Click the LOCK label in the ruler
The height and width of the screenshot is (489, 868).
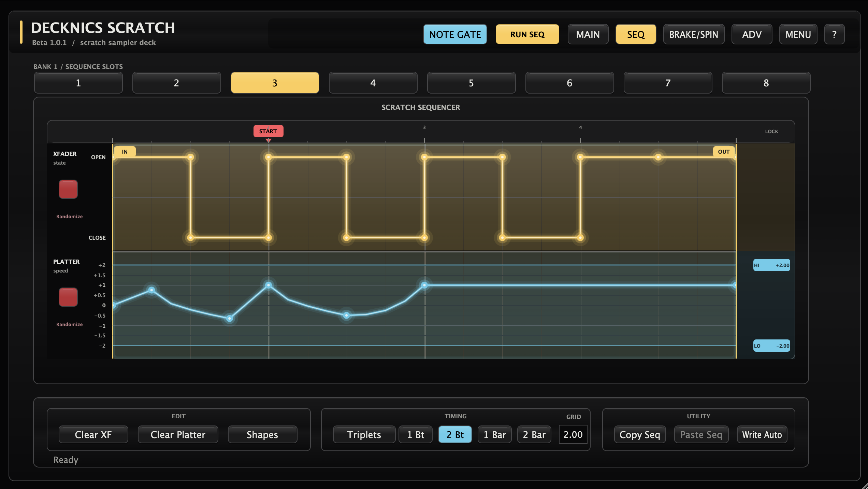771,131
